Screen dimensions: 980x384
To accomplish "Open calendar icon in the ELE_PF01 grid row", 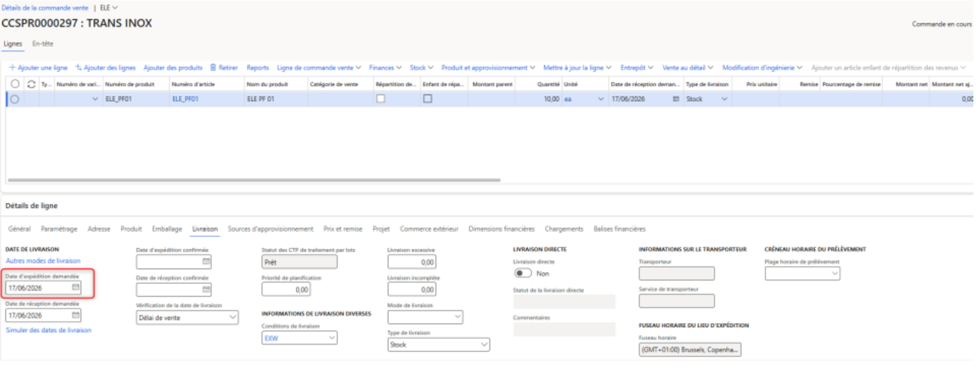I will coord(676,99).
